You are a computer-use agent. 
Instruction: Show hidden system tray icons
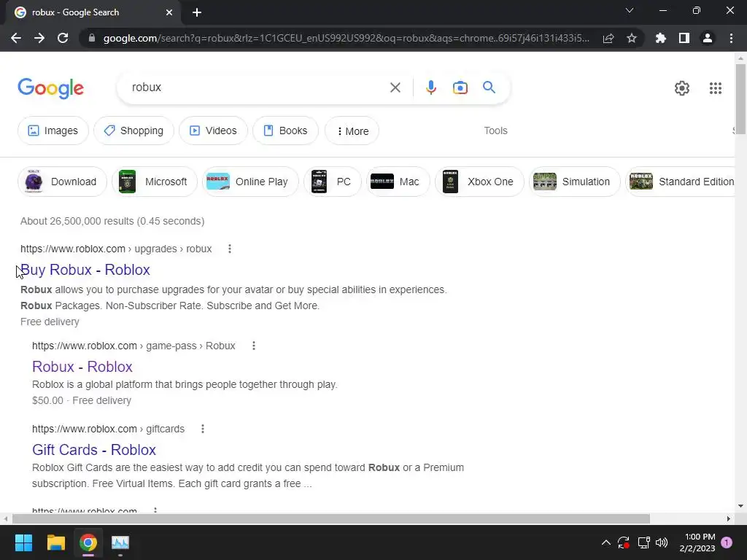point(606,542)
